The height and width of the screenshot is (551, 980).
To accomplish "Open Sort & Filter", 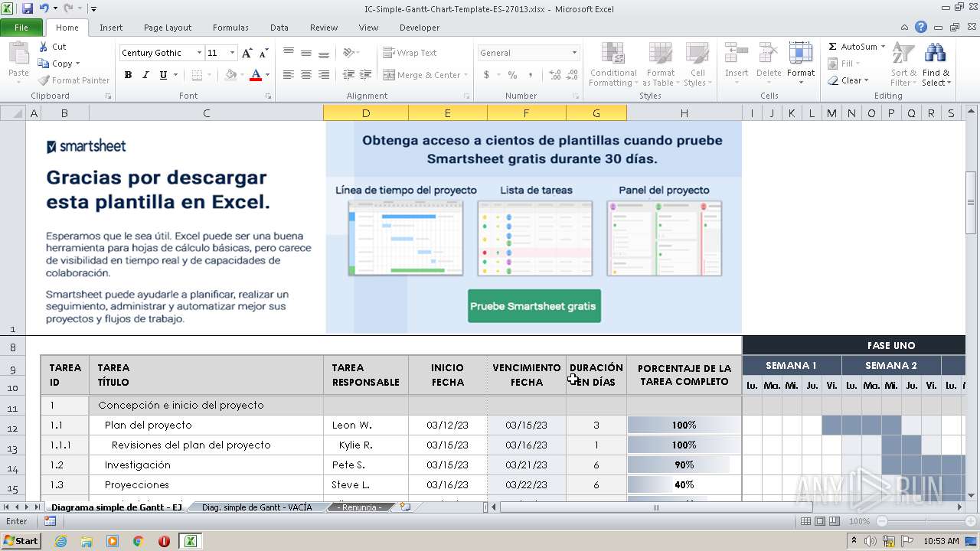I will [x=903, y=64].
